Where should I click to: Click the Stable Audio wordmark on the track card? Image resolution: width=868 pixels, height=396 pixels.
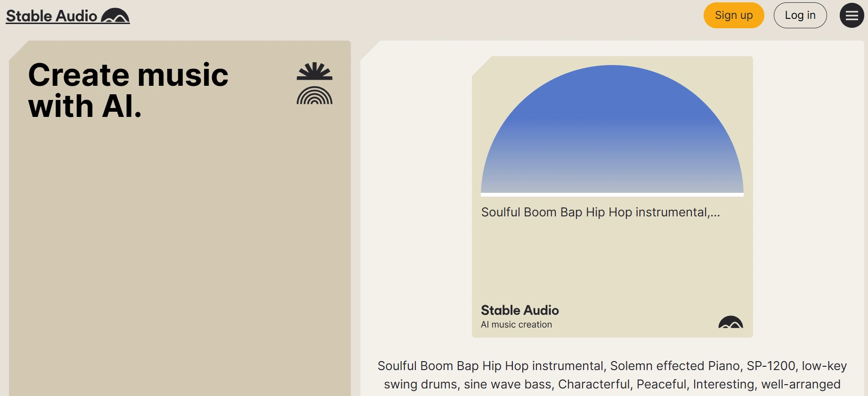click(x=519, y=310)
